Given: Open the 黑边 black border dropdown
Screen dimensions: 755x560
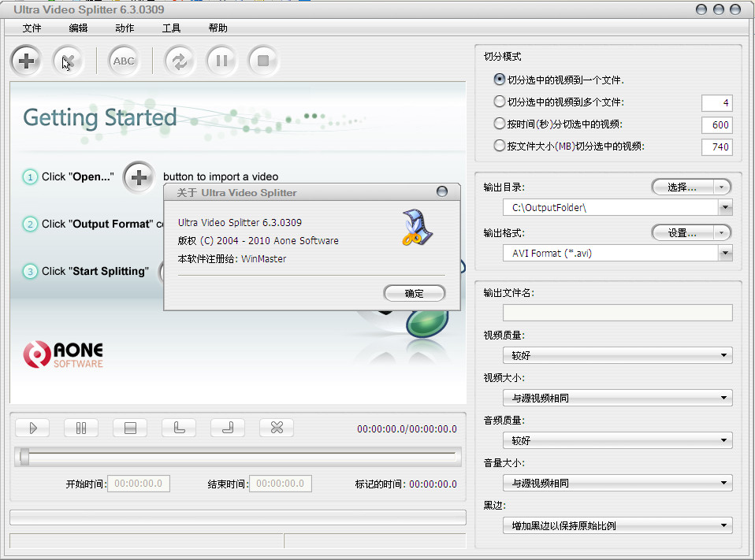Looking at the screenshot, I should coord(618,525).
